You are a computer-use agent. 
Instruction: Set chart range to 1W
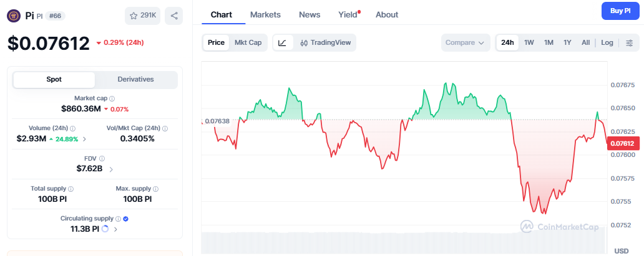(x=529, y=42)
